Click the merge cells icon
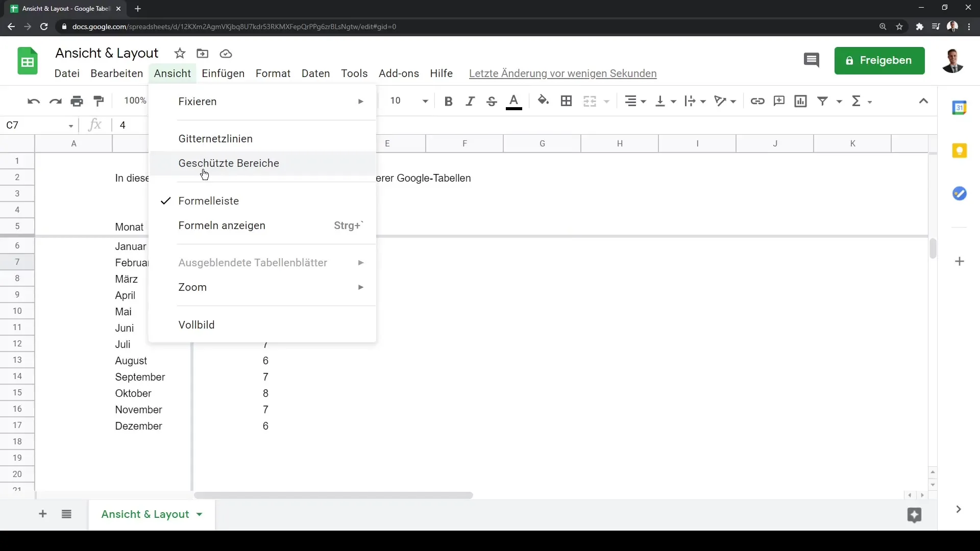The height and width of the screenshot is (551, 980). (x=590, y=101)
